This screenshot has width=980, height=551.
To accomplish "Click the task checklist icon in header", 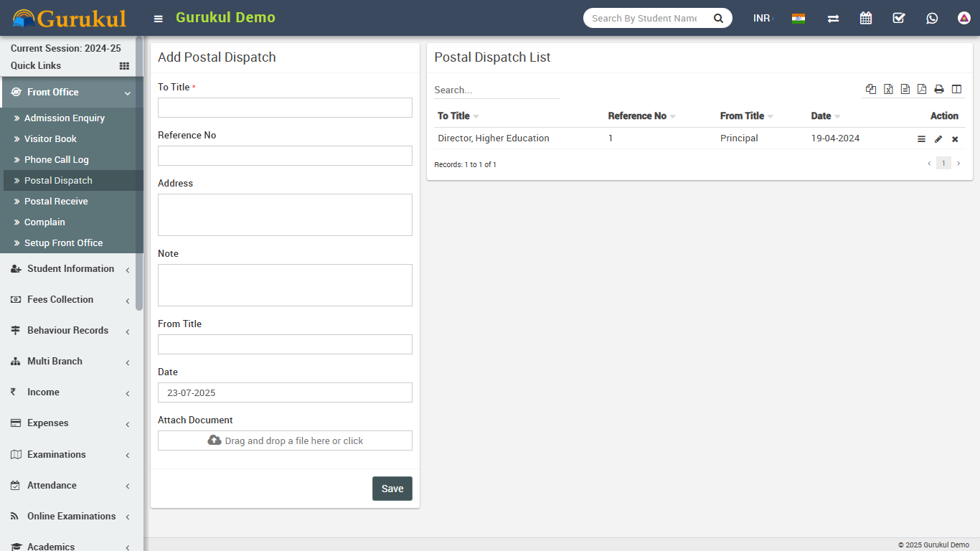I will (899, 18).
